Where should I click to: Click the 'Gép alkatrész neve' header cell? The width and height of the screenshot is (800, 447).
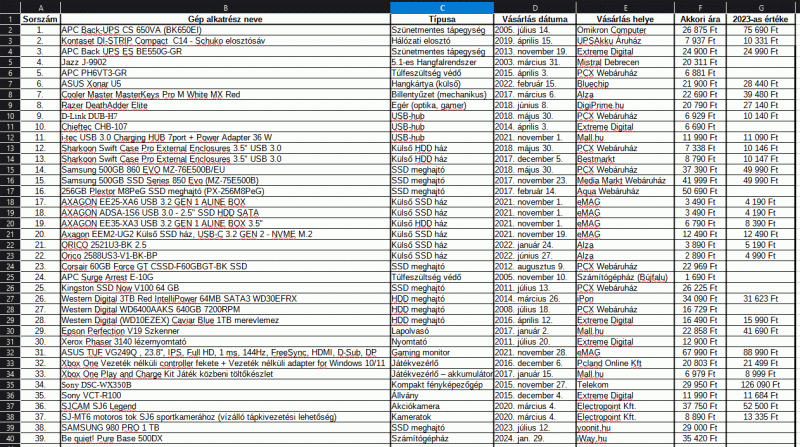[x=225, y=19]
